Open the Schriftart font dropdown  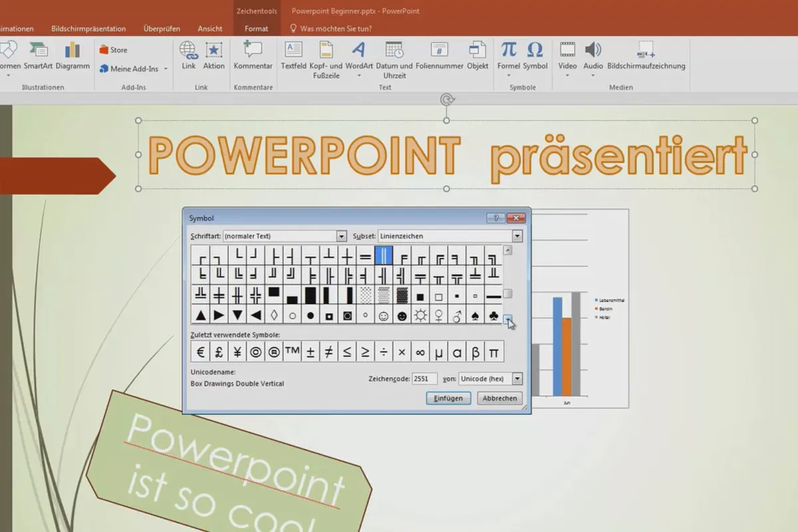[x=342, y=236]
